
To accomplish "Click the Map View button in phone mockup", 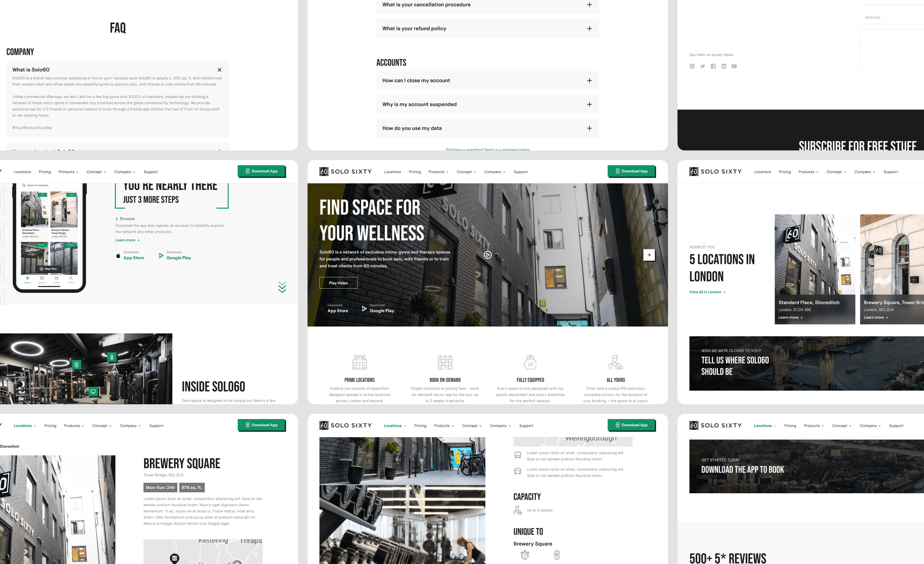I will [48, 269].
